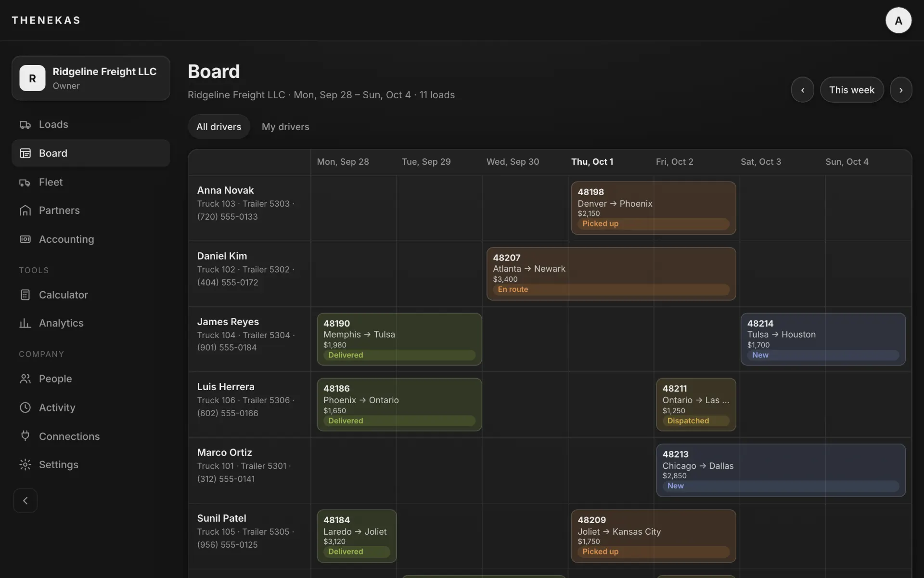Viewport: 924px width, 578px height.
Task: Open load 48184 Laredo to Joliet
Action: [357, 536]
